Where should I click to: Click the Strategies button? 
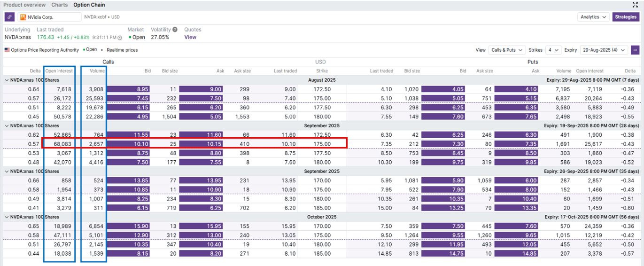[x=626, y=17]
